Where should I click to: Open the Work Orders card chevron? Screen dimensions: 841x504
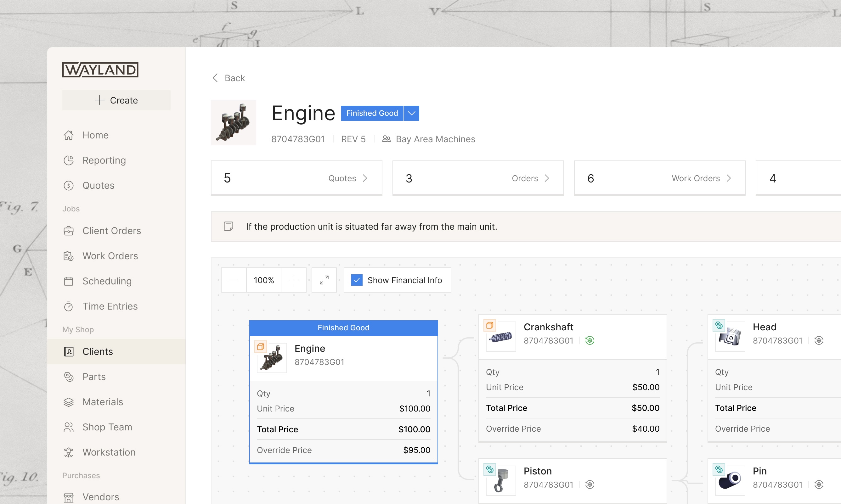(x=729, y=178)
